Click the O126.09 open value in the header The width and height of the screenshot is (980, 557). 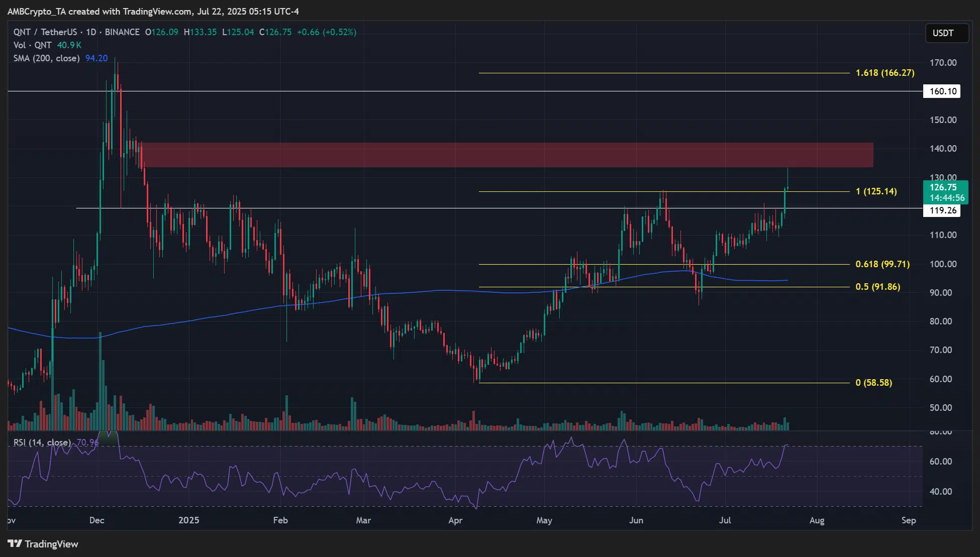(x=161, y=32)
